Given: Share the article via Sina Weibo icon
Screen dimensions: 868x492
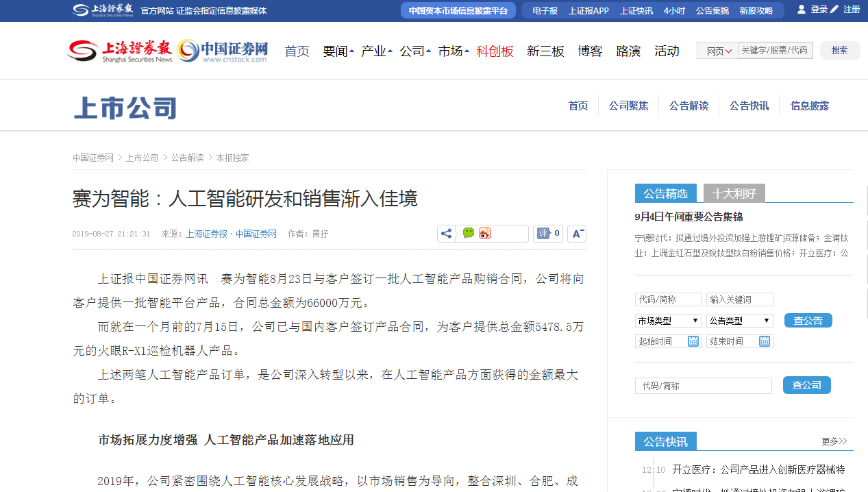Looking at the screenshot, I should point(485,234).
